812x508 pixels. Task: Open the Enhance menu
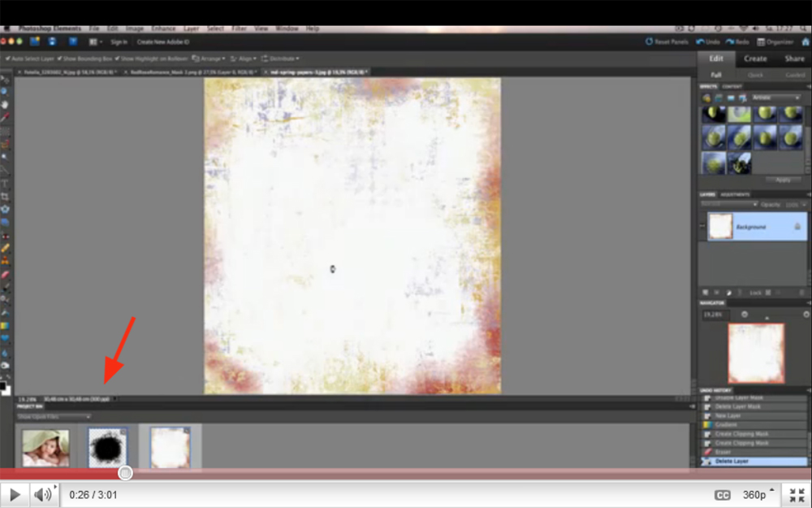coord(163,28)
